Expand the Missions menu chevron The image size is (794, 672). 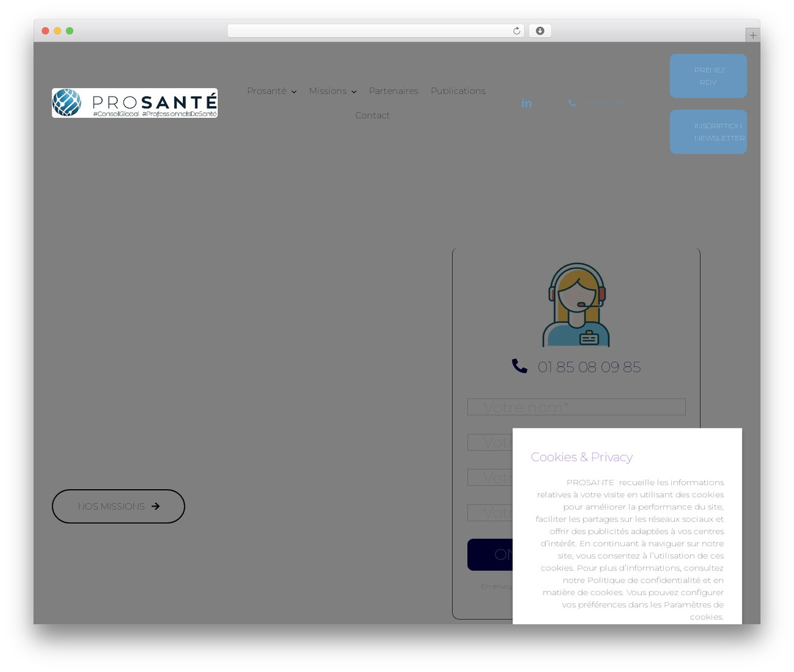[354, 92]
